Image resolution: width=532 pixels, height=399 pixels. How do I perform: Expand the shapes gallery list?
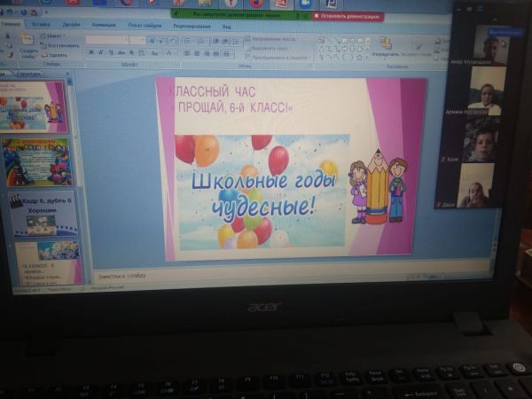[365, 58]
